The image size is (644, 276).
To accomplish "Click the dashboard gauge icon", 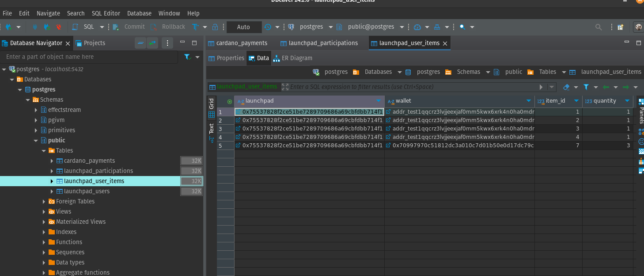I will [x=417, y=27].
